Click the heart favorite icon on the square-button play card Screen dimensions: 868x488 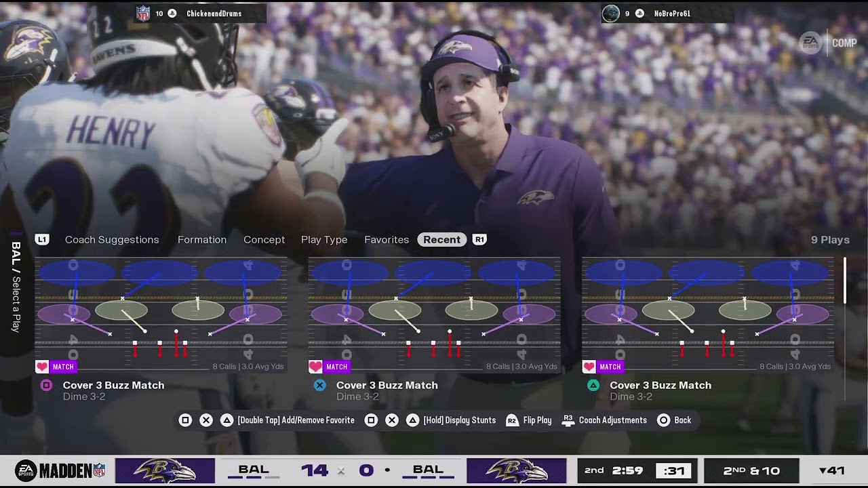coord(42,367)
